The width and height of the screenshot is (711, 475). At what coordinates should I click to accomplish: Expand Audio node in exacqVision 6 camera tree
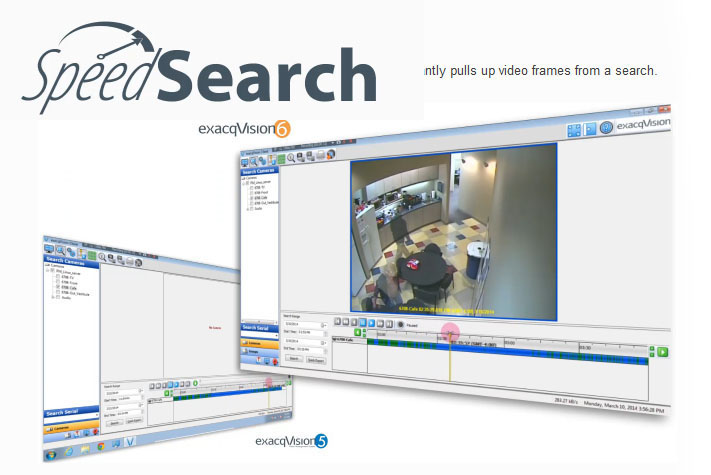[248, 209]
